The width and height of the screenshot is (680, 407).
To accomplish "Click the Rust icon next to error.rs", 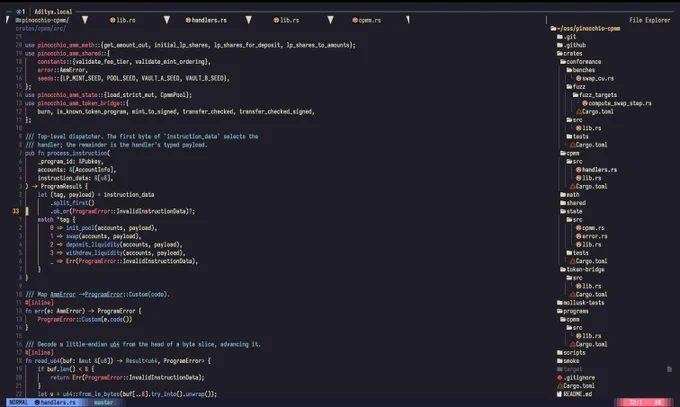I will [579, 236].
